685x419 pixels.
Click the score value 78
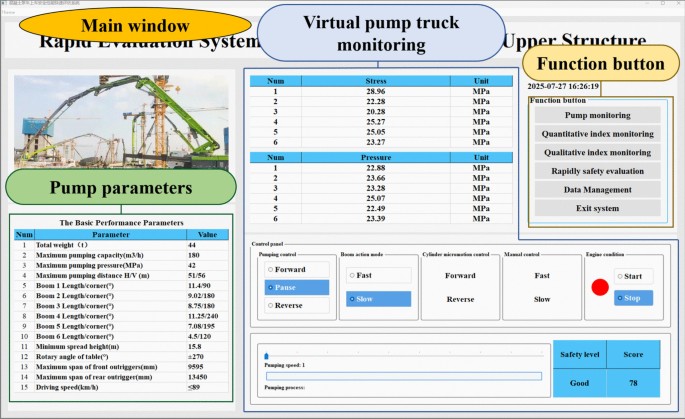[x=633, y=383]
